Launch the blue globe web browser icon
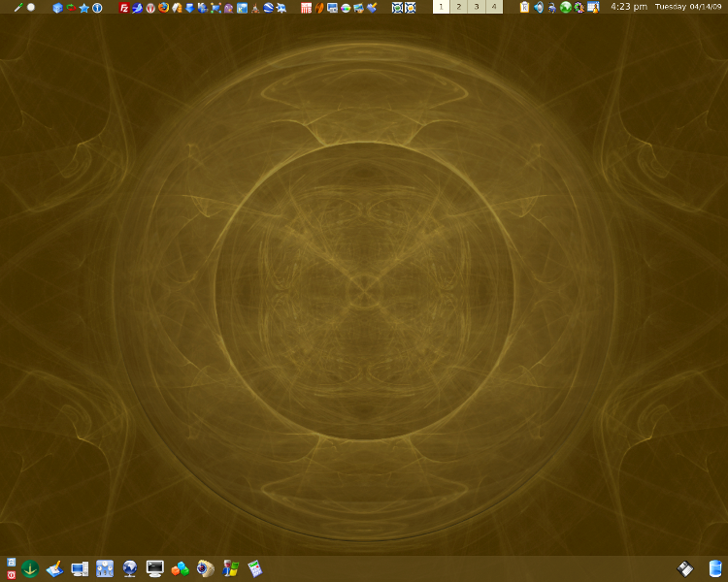Image resolution: width=728 pixels, height=582 pixels. (x=130, y=569)
